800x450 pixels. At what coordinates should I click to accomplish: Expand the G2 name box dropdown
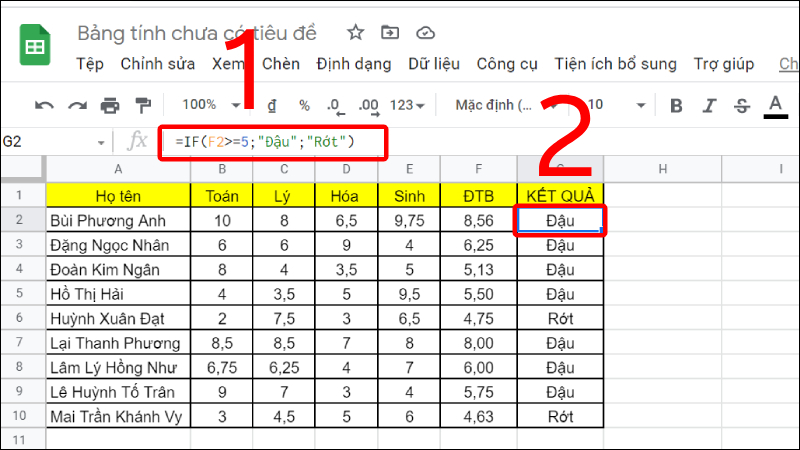tap(101, 142)
